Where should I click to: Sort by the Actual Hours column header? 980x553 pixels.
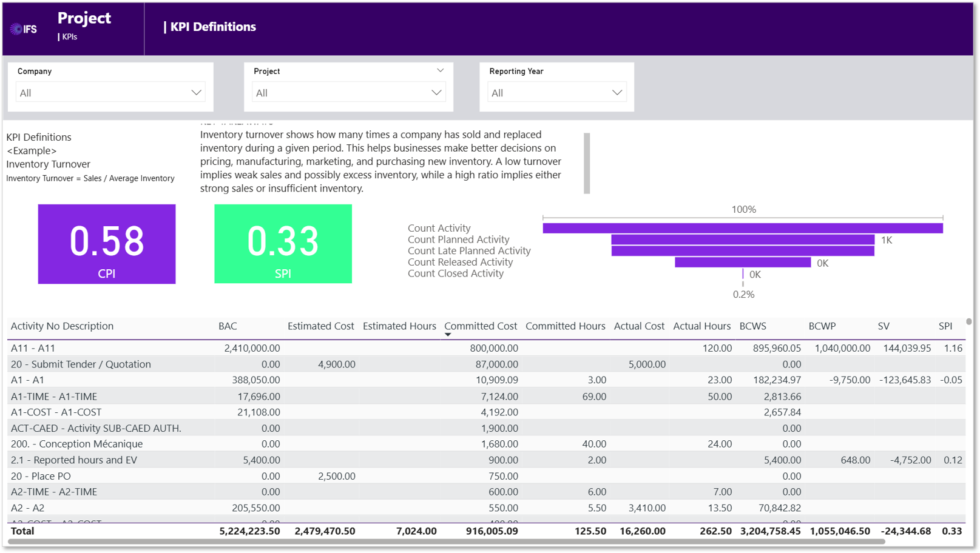701,326
